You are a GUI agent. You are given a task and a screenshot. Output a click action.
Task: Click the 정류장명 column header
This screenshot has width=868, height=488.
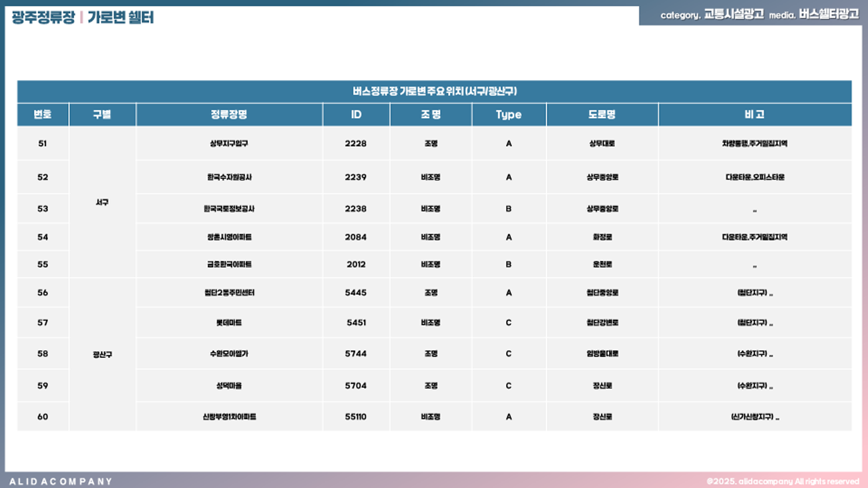click(x=229, y=115)
